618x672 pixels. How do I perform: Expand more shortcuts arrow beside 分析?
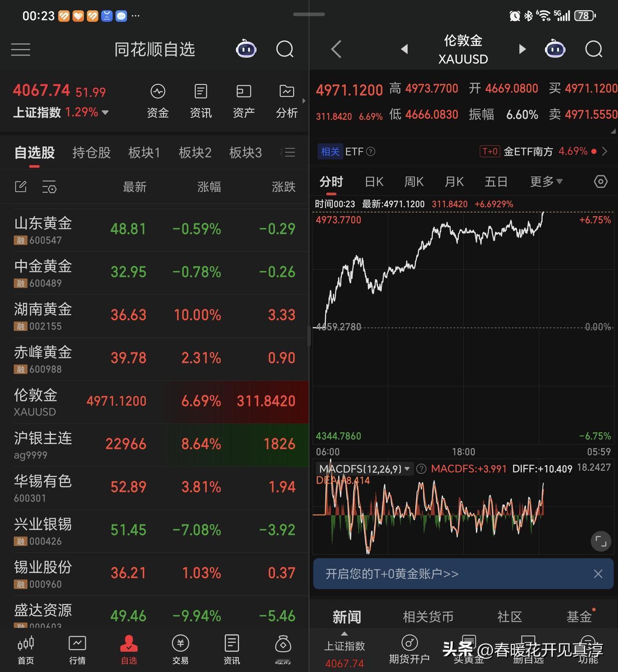point(304,101)
